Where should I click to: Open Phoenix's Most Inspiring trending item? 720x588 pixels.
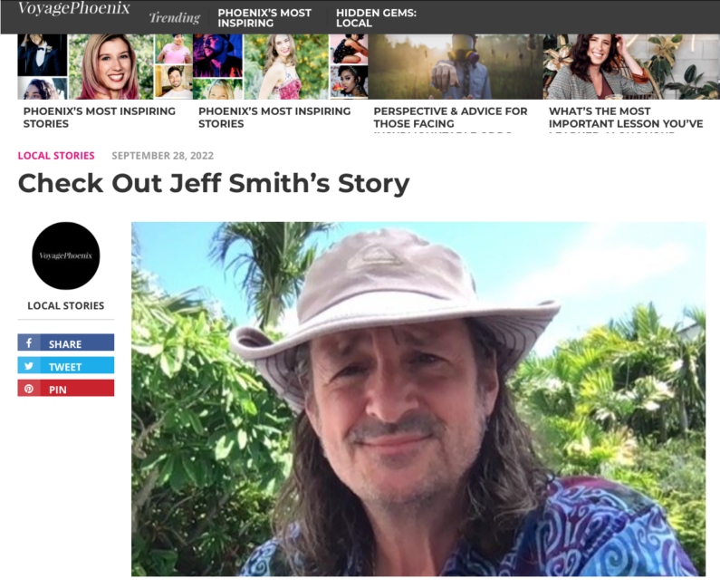pos(264,18)
